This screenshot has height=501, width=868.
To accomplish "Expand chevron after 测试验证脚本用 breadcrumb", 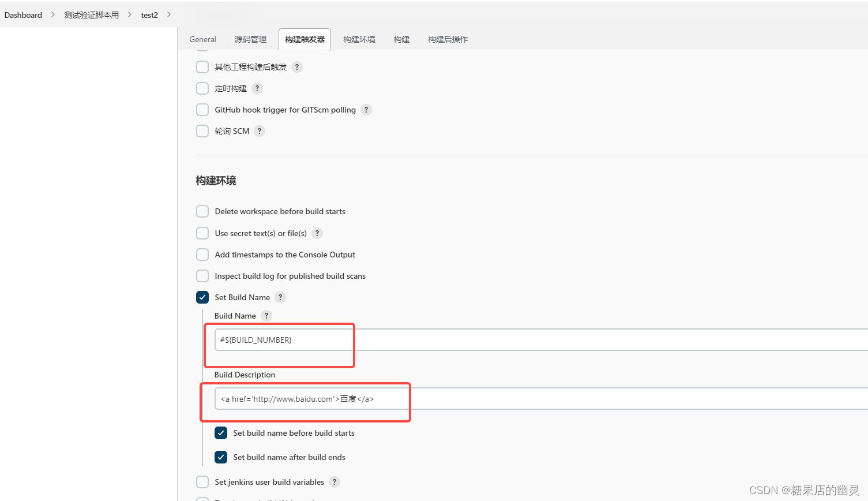I will pyautogui.click(x=130, y=14).
